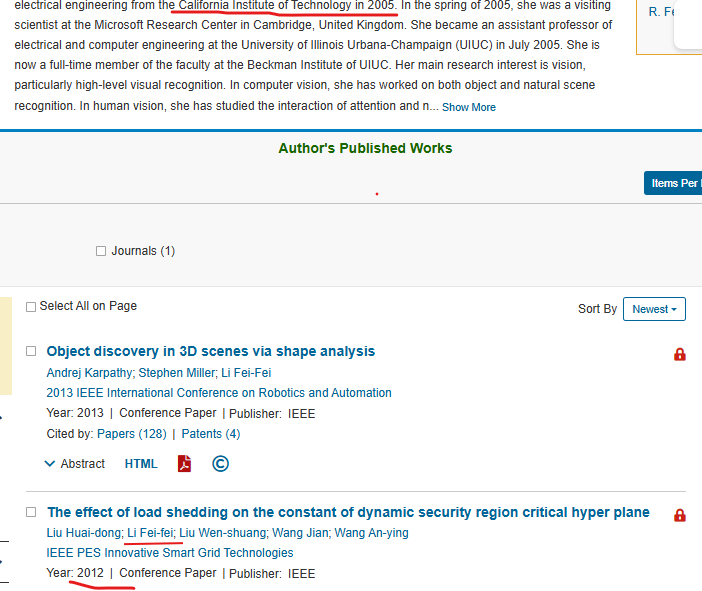Expand the Abstract section
Image resolution: width=702 pixels, height=591 pixels.
(75, 463)
